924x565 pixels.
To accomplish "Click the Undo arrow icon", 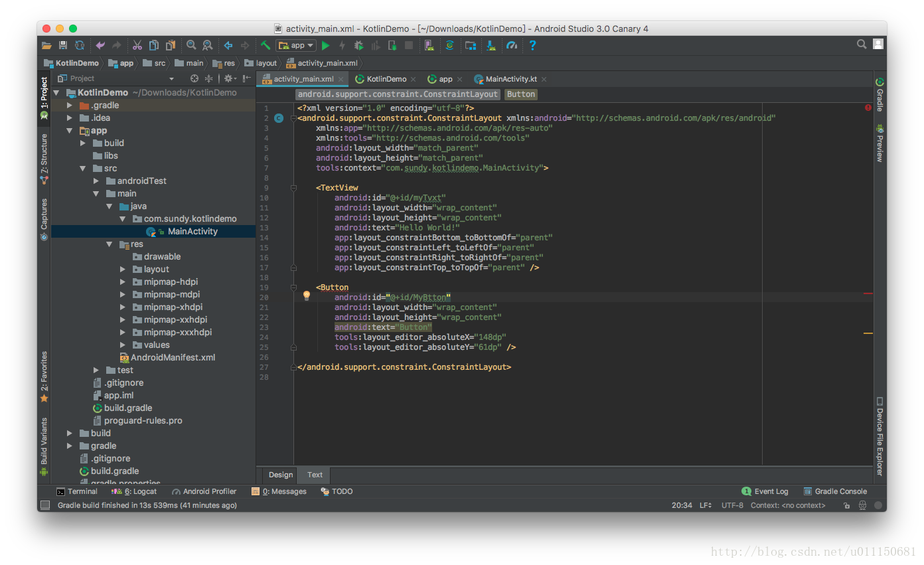I will click(x=100, y=46).
